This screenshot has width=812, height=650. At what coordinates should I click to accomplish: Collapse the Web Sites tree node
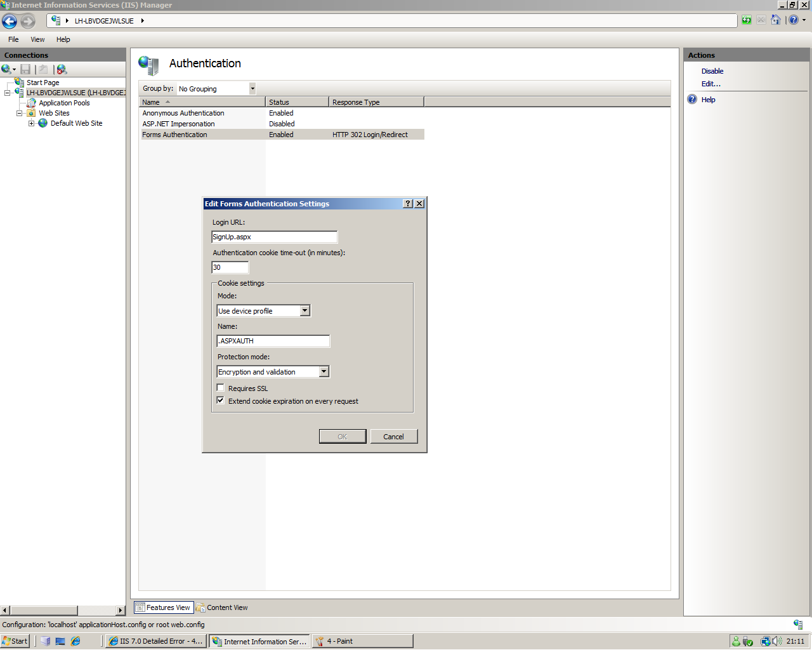pos(20,113)
